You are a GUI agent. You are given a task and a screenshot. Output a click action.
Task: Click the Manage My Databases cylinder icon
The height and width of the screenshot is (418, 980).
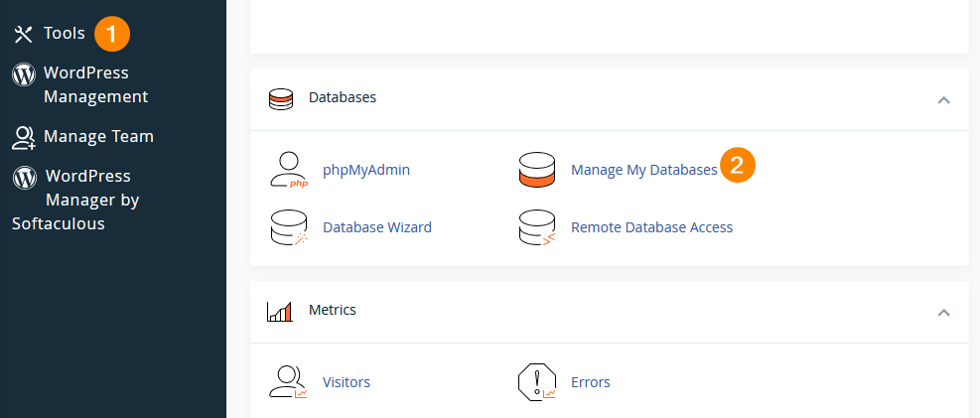click(x=537, y=170)
